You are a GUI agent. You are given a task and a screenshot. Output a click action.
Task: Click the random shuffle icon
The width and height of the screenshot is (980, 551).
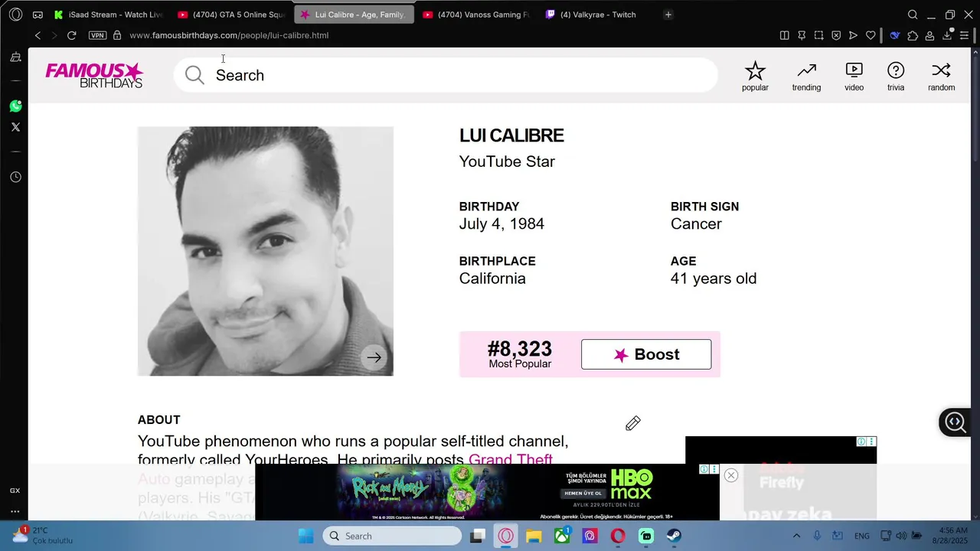941,77
